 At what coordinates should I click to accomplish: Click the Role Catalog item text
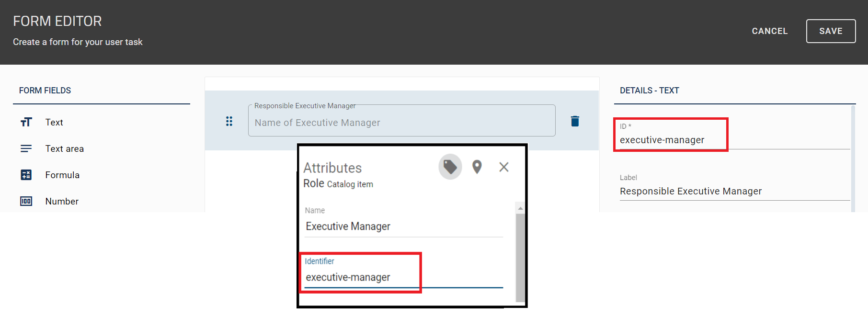(x=338, y=184)
